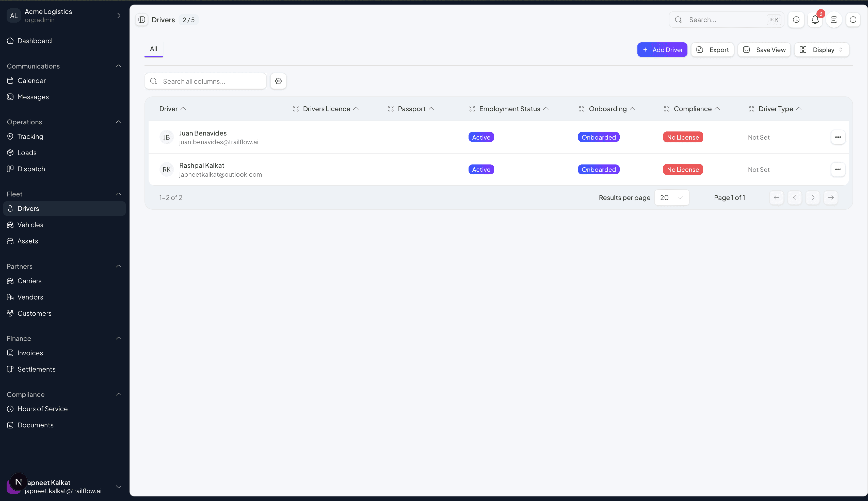Open the notes panel icon
Viewport: 868px width, 501px height.
tap(833, 20)
